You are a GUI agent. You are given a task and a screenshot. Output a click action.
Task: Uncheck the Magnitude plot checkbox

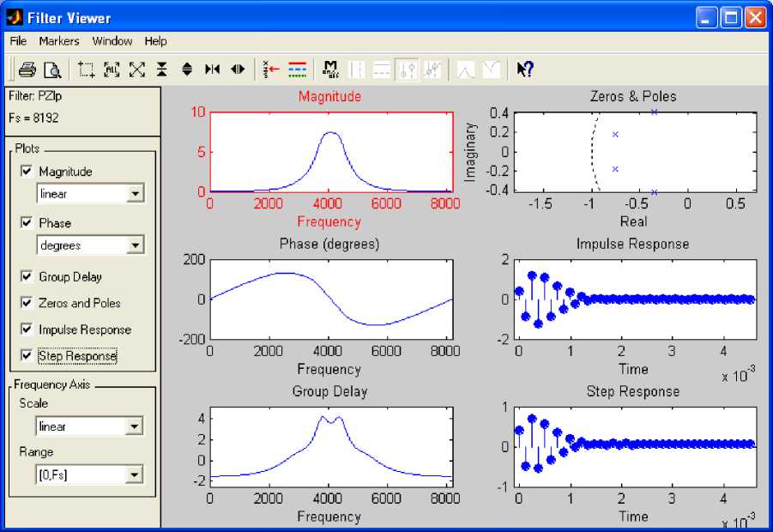(26, 172)
